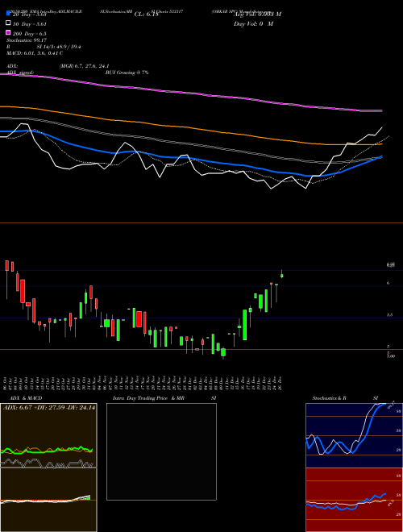Select the '200 Day - 6.3' legend text

(x=30, y=34)
